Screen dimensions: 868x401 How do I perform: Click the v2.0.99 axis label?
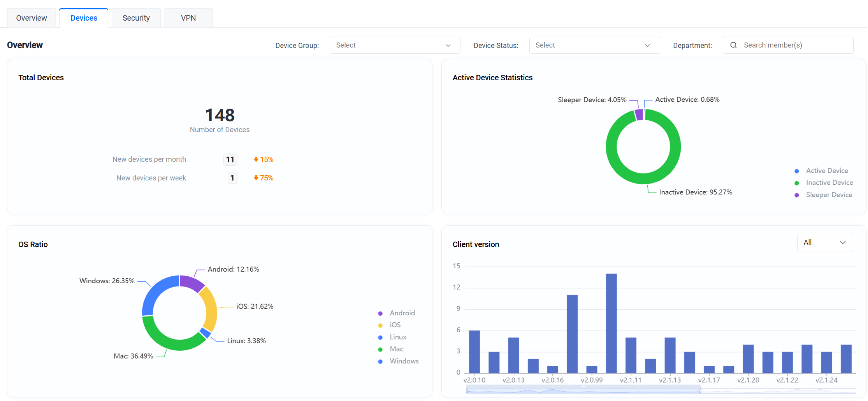point(592,380)
